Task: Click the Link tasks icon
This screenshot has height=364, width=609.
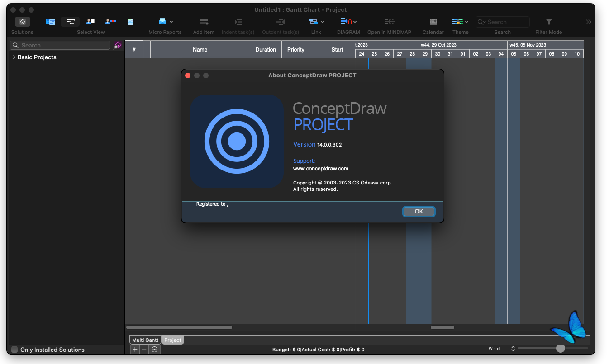Action: (x=314, y=22)
